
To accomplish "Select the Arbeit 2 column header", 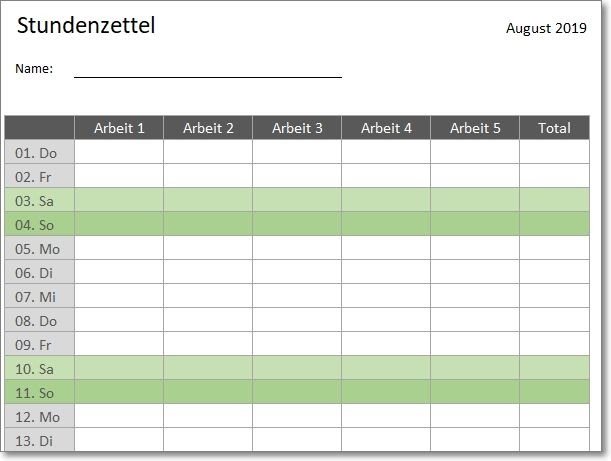I will tap(208, 128).
